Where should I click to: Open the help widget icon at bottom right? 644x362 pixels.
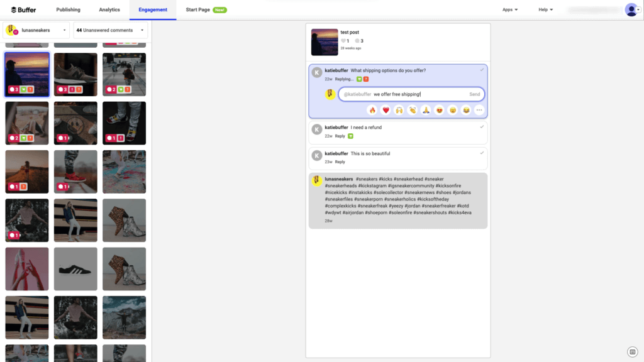tap(633, 352)
